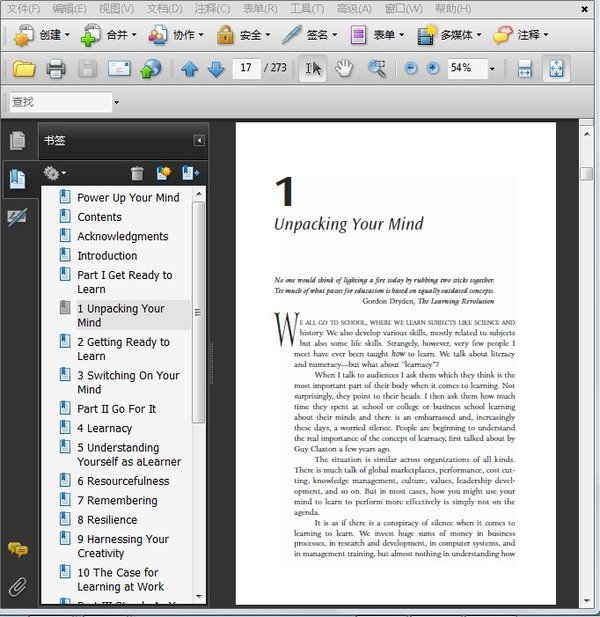Viewport: 600px width, 617px height.
Task: Click the bookmarks list scroll up arrow
Action: coord(199,194)
